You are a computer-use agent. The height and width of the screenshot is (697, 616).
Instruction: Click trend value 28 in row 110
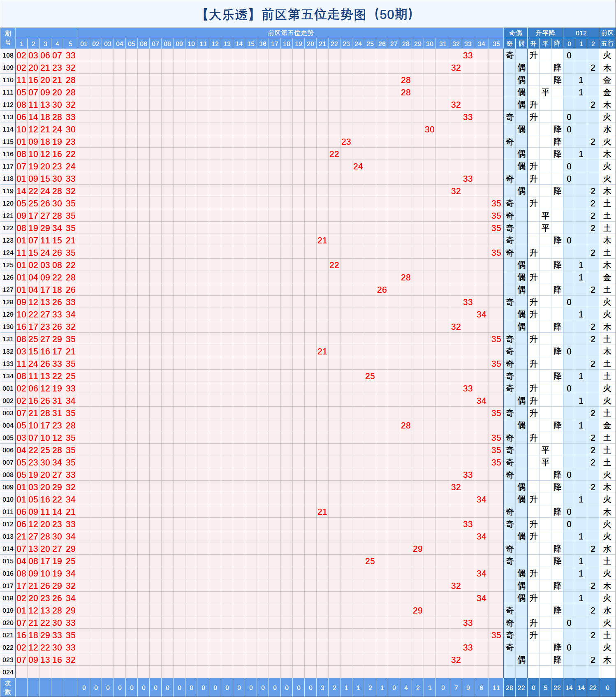[406, 80]
